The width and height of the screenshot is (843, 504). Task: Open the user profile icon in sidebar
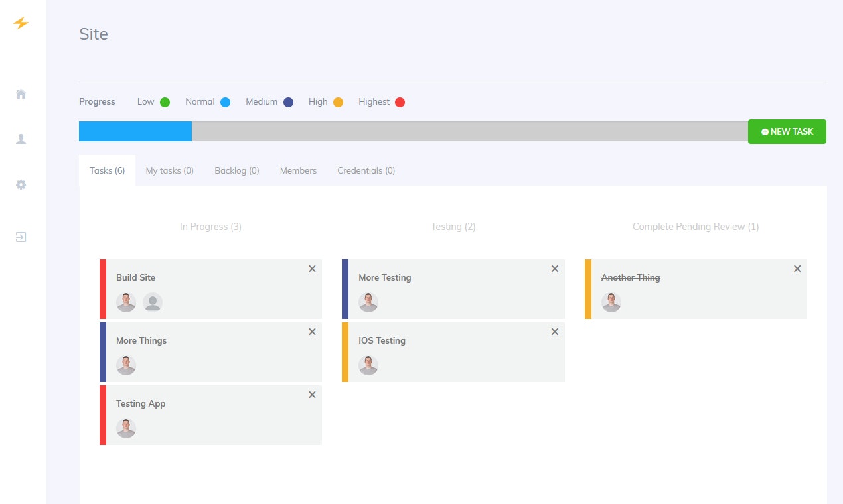pyautogui.click(x=21, y=139)
